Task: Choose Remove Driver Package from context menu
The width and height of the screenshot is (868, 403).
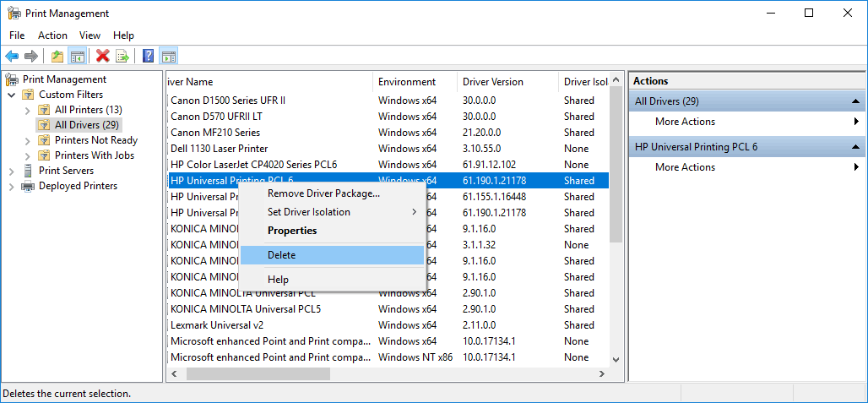Action: pyautogui.click(x=332, y=193)
